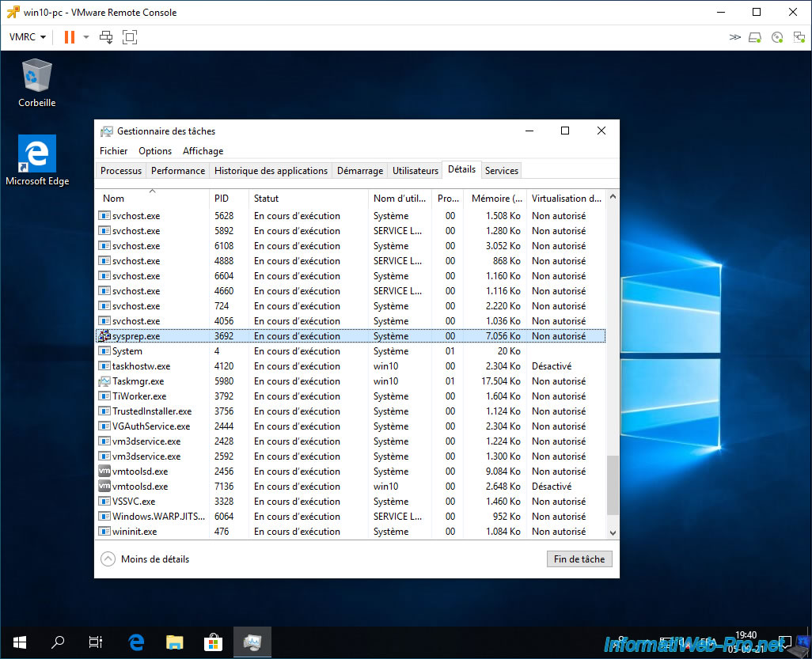This screenshot has height=659, width=812.
Task: Sort by the Mémoire column header
Action: pos(495,199)
